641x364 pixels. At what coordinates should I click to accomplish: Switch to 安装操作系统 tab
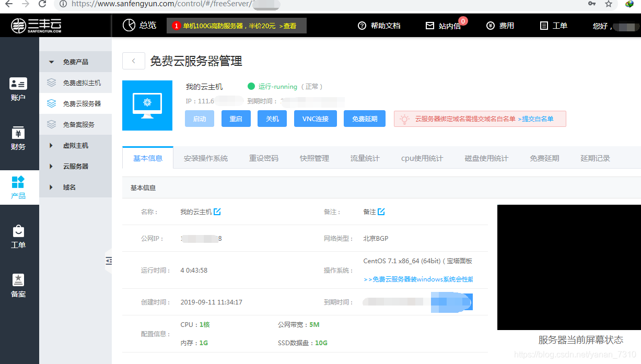tap(206, 158)
